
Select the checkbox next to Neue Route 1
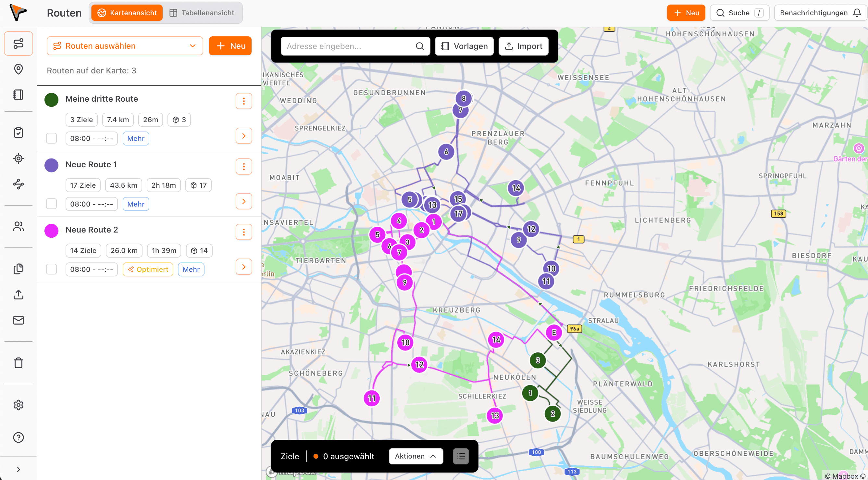tap(51, 204)
